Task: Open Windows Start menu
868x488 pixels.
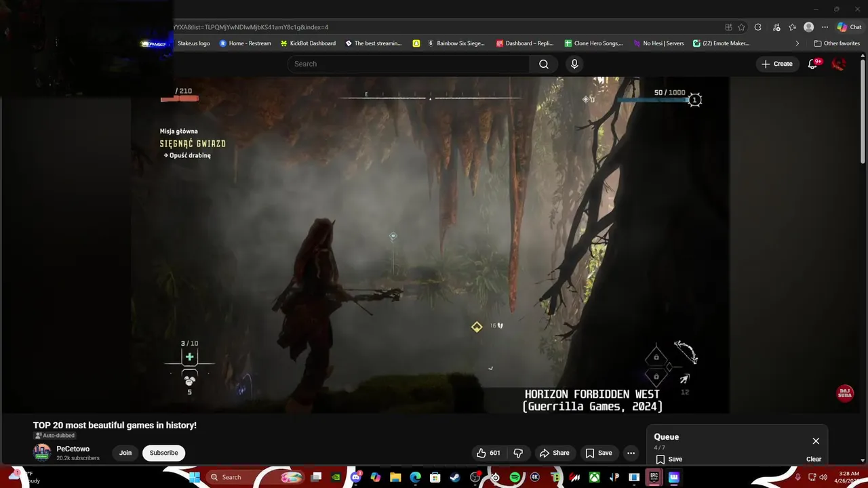Action: click(194, 477)
